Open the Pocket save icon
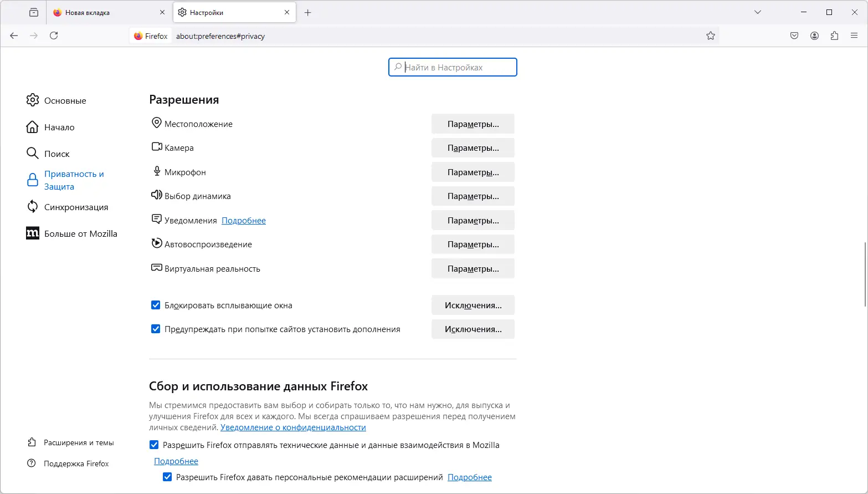The height and width of the screenshot is (494, 868). (794, 36)
